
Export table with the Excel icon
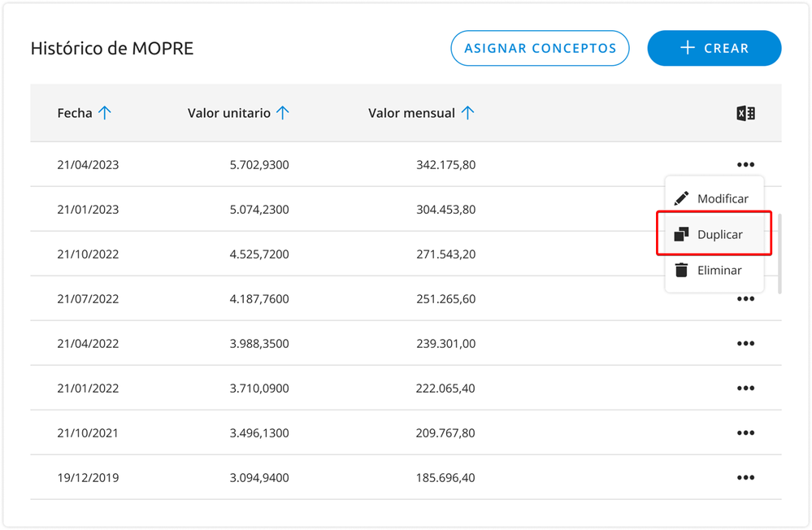click(x=745, y=114)
